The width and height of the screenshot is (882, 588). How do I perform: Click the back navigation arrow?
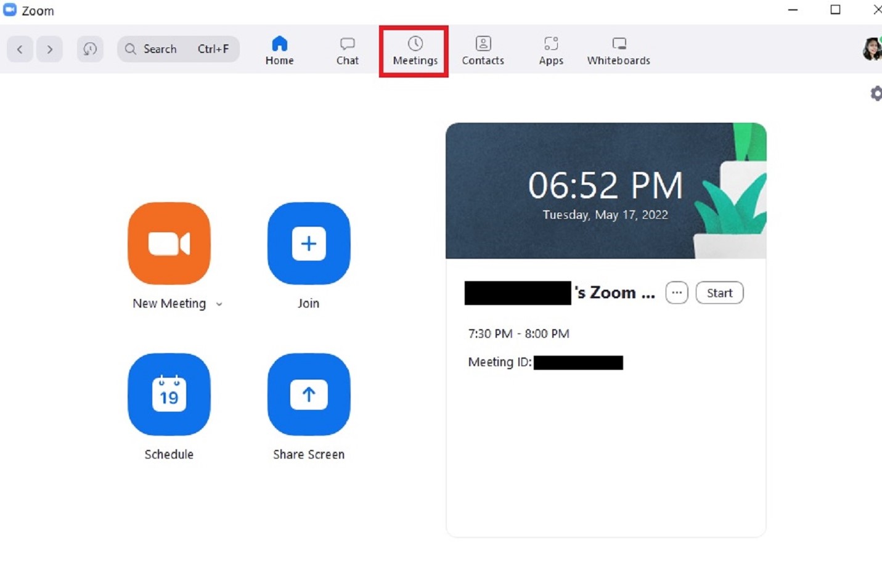tap(20, 49)
